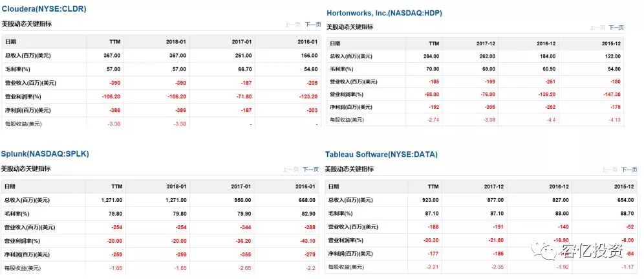Select the TTM column header in Cloudera table
This screenshot has height=279, width=644.
[x=114, y=42]
